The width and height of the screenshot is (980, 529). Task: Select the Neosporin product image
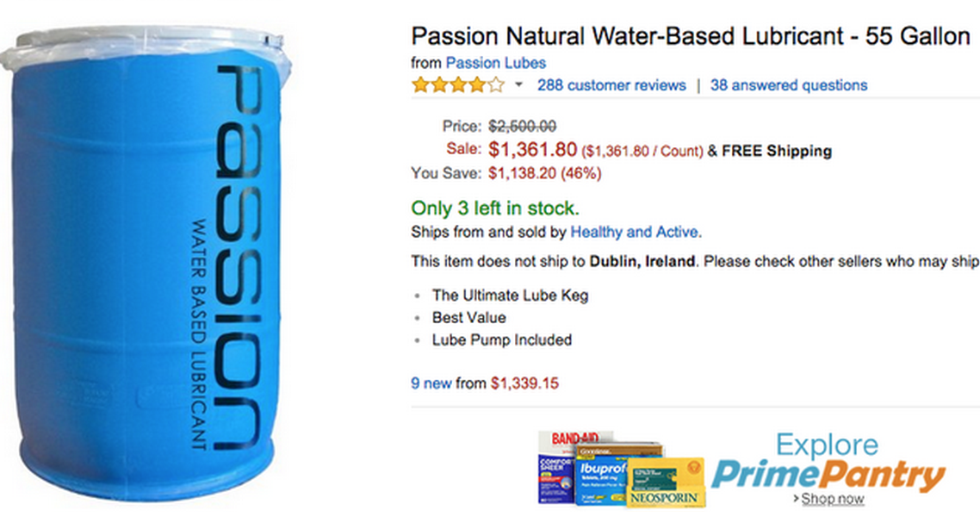point(663,482)
